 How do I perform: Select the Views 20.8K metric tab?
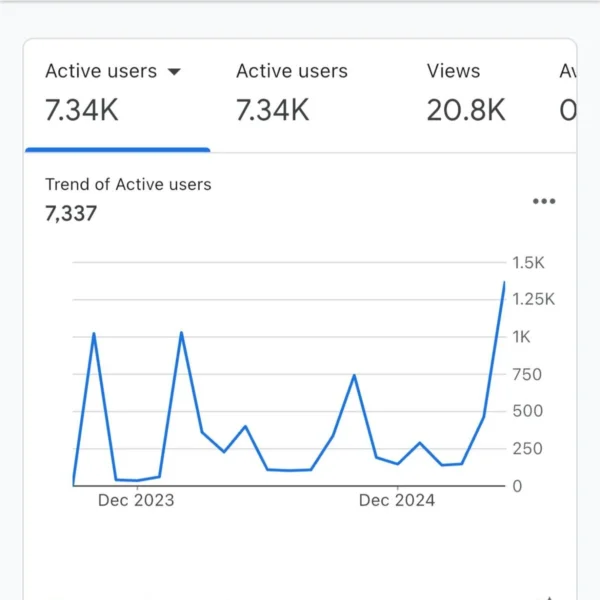(466, 94)
